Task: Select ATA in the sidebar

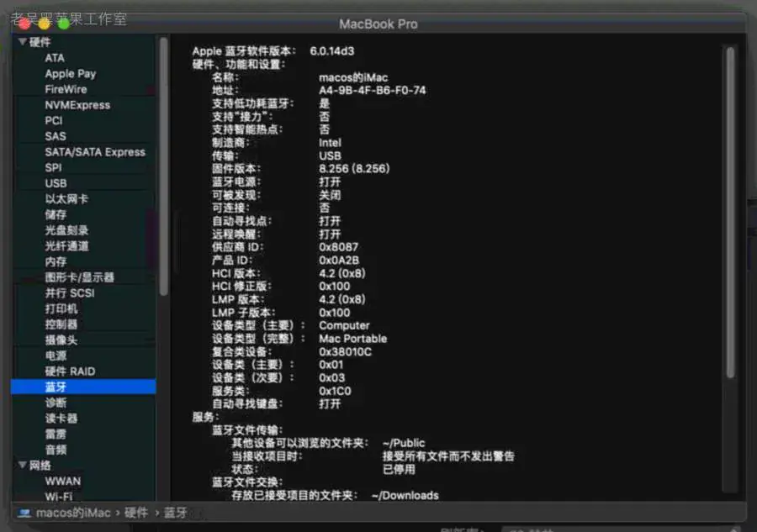Action: pyautogui.click(x=55, y=58)
